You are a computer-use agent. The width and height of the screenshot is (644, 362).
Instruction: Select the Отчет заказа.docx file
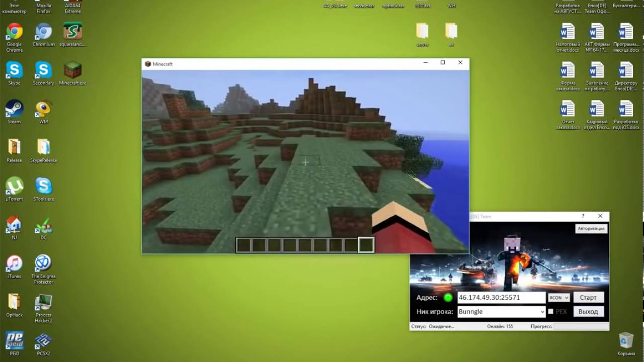568,116
